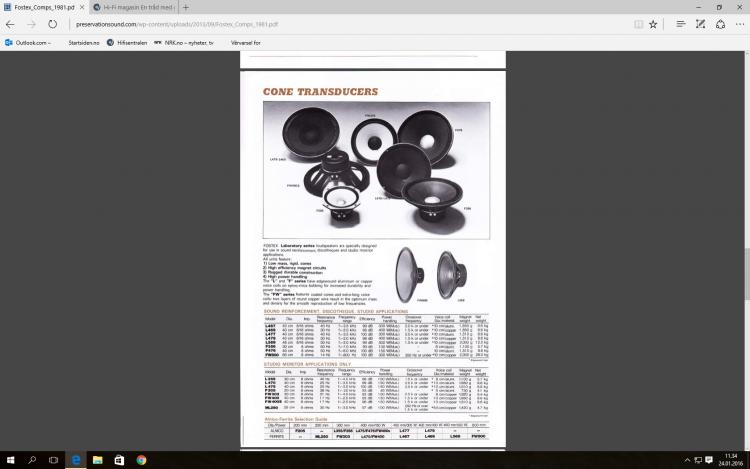Click the Alnico-Ferrite Selection Guide heading
This screenshot has width=750, height=469.
click(x=296, y=419)
